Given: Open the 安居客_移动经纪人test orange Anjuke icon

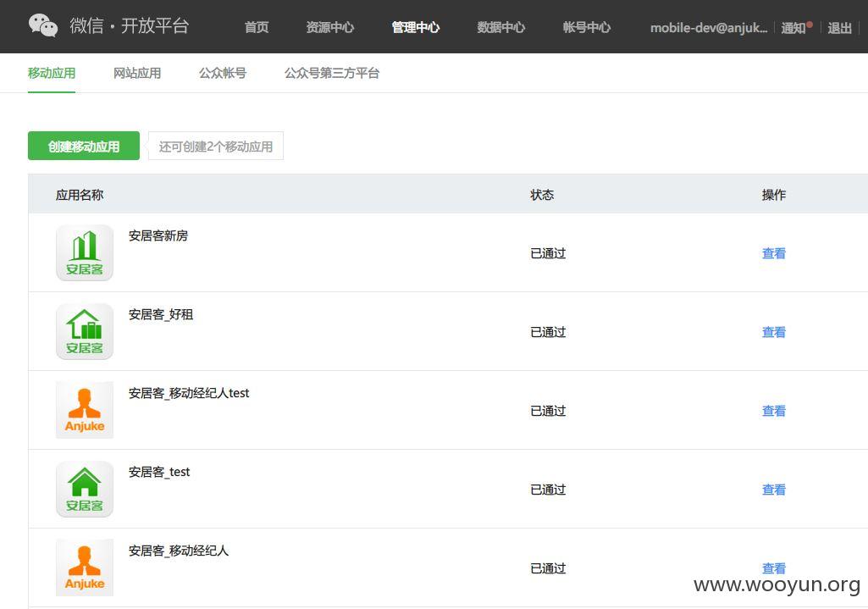Looking at the screenshot, I should click(85, 410).
